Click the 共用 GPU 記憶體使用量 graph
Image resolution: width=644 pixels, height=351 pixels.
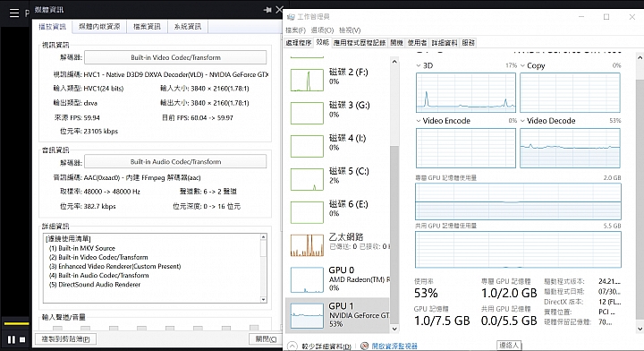pyautogui.click(x=518, y=250)
